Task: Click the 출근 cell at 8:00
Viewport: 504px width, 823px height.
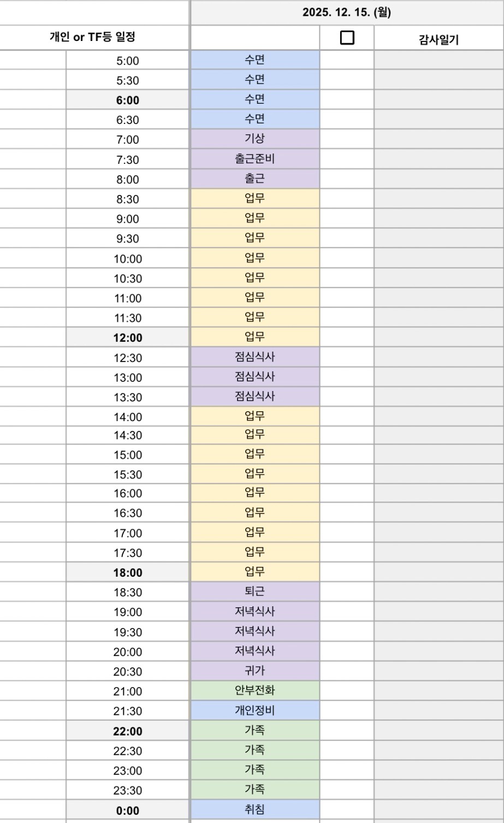Action: point(254,179)
